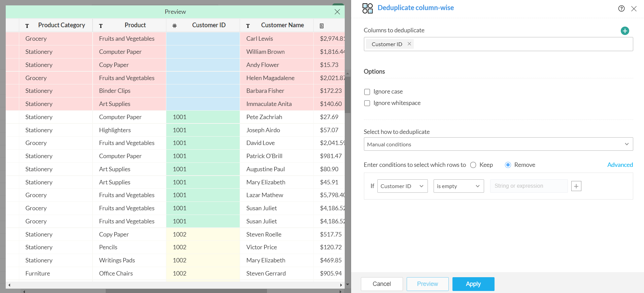Image resolution: width=644 pixels, height=293 pixels.
Task: Select the Remove radio button
Action: [508, 165]
